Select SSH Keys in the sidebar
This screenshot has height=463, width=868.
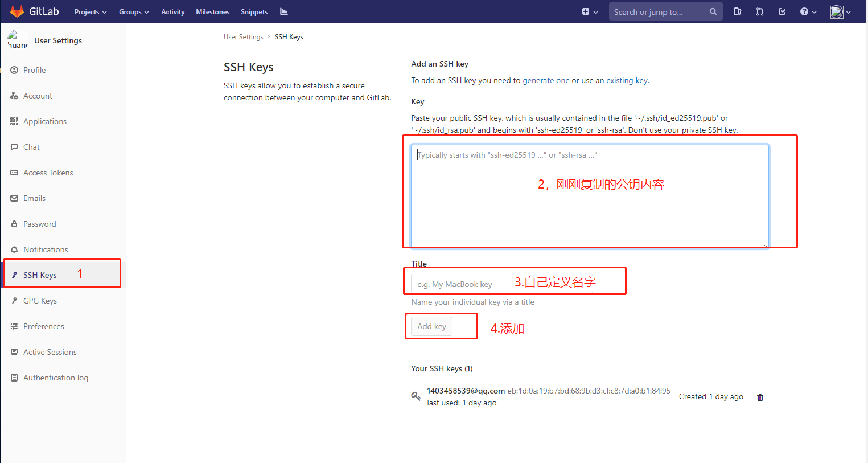pos(40,275)
